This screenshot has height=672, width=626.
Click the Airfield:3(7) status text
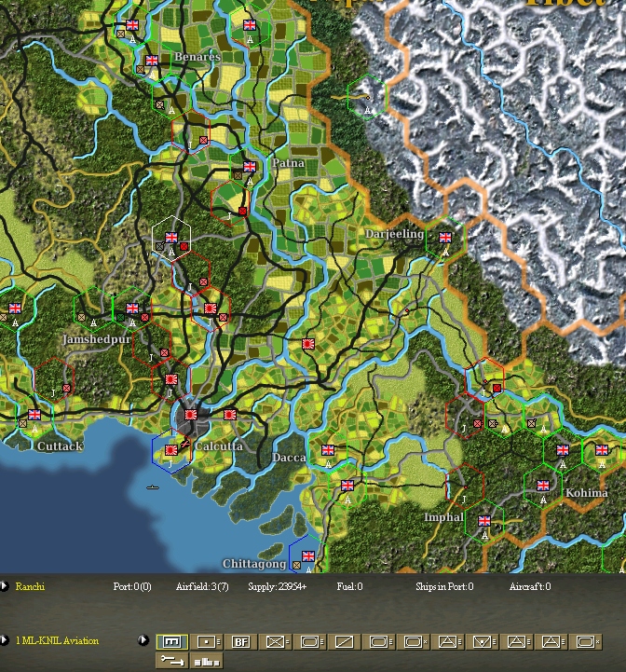coord(202,586)
